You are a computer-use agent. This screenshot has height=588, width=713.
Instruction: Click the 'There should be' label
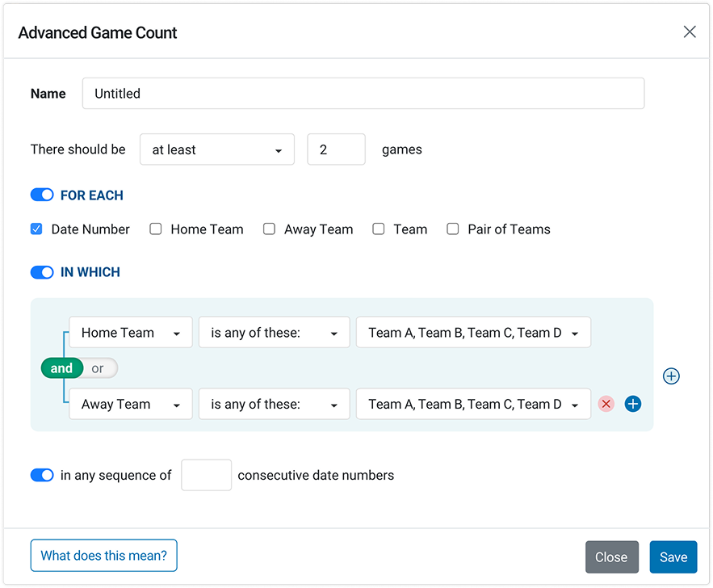pos(78,149)
